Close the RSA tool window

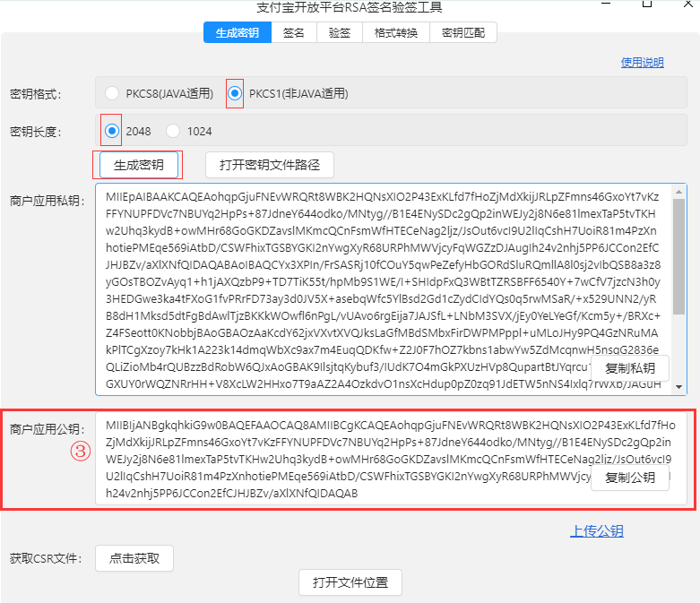pos(688,4)
